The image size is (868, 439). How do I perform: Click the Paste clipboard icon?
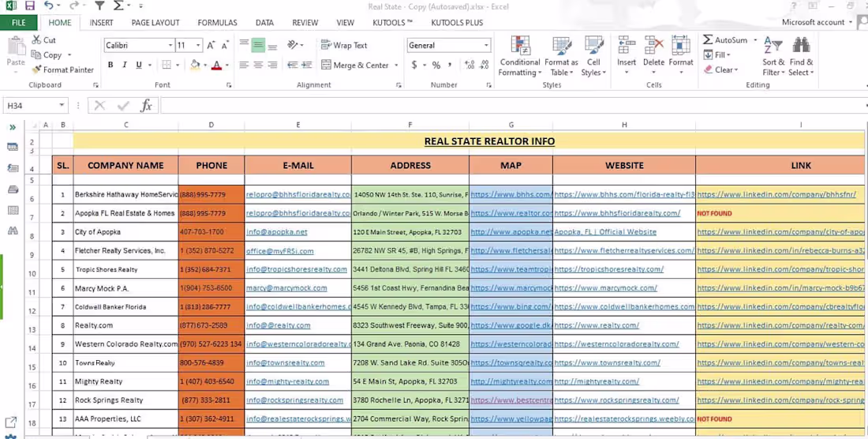coord(16,47)
